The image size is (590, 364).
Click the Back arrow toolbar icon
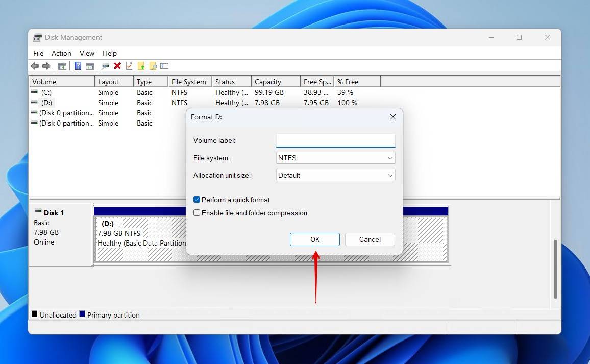[35, 66]
